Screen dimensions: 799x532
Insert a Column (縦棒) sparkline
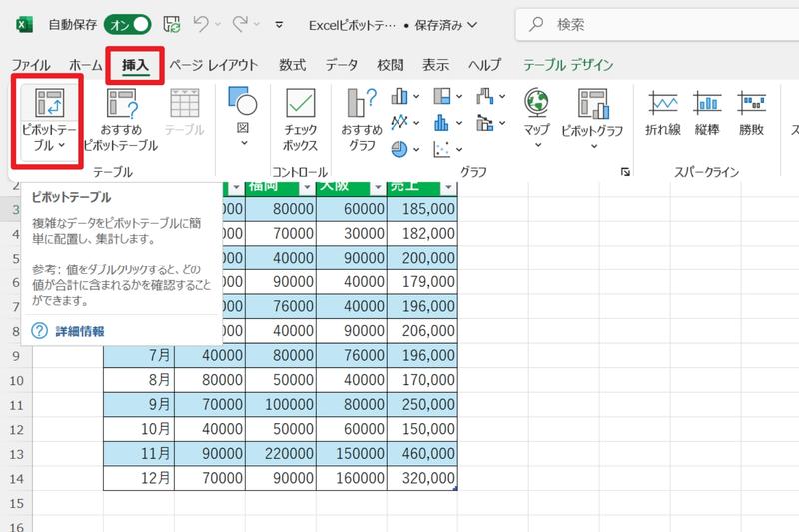click(x=707, y=113)
